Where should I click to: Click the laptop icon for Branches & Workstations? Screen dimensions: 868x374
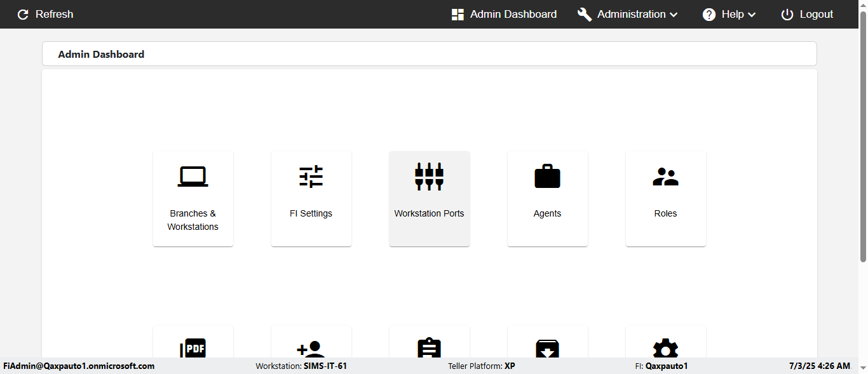[193, 177]
